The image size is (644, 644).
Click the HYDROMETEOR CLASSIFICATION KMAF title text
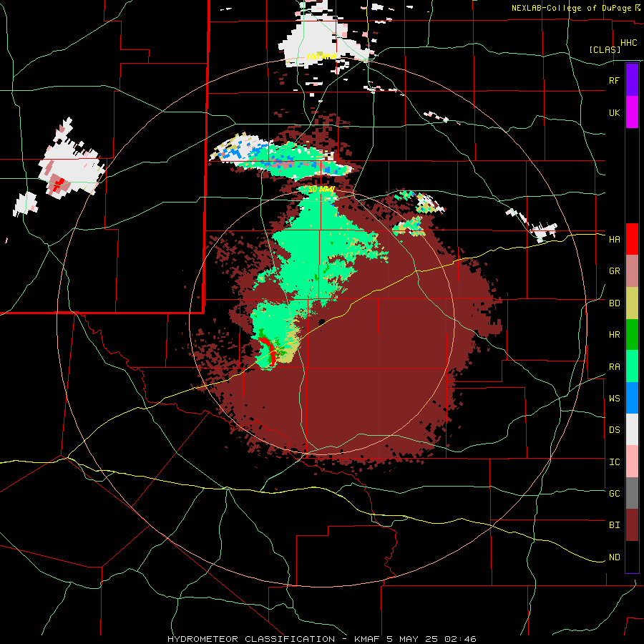click(x=321, y=639)
